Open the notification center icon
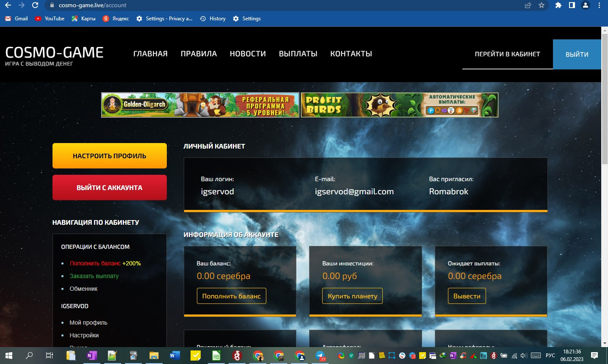The image size is (608, 364). click(594, 356)
